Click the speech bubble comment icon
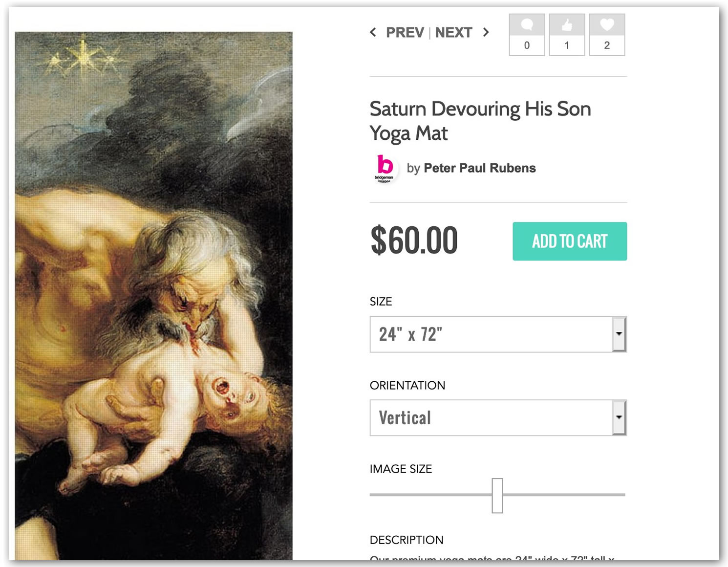 point(527,25)
